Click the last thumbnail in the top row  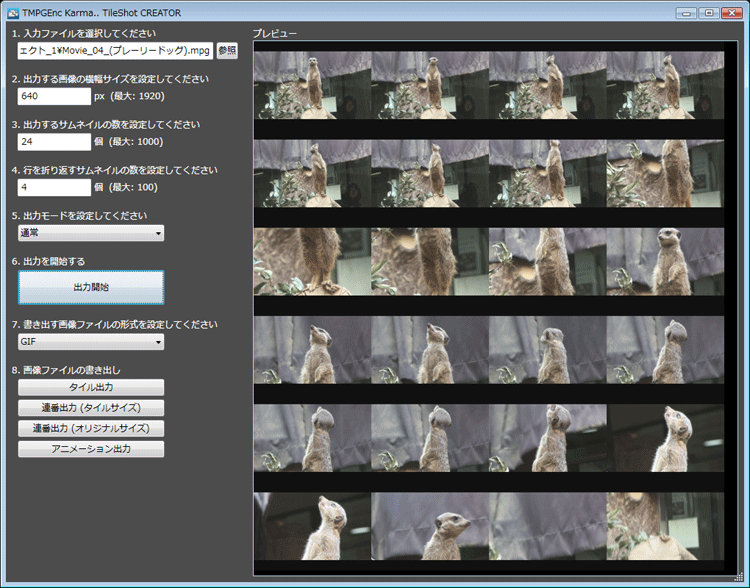pos(665,85)
